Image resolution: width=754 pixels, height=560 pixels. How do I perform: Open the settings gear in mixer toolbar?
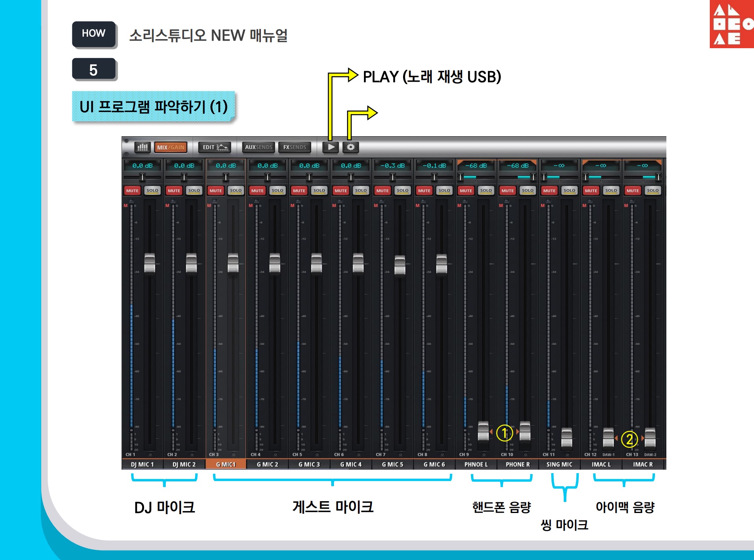[x=351, y=147]
